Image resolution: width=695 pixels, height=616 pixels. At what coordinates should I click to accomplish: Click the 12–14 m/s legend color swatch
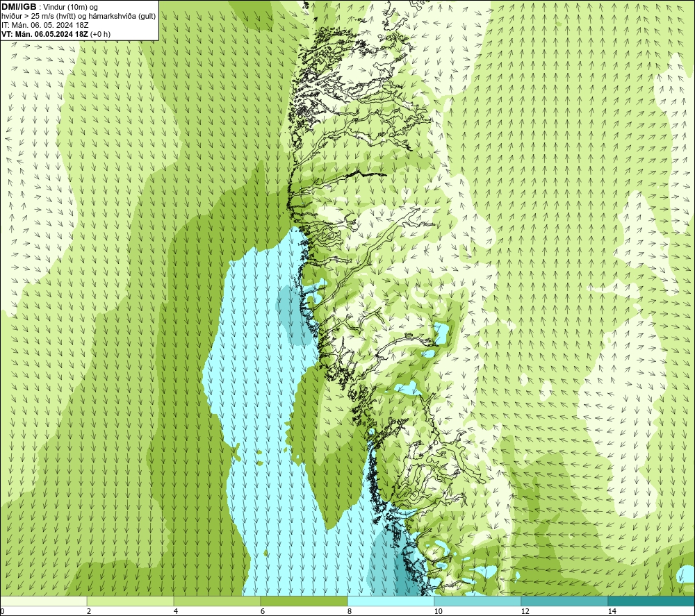tap(564, 601)
